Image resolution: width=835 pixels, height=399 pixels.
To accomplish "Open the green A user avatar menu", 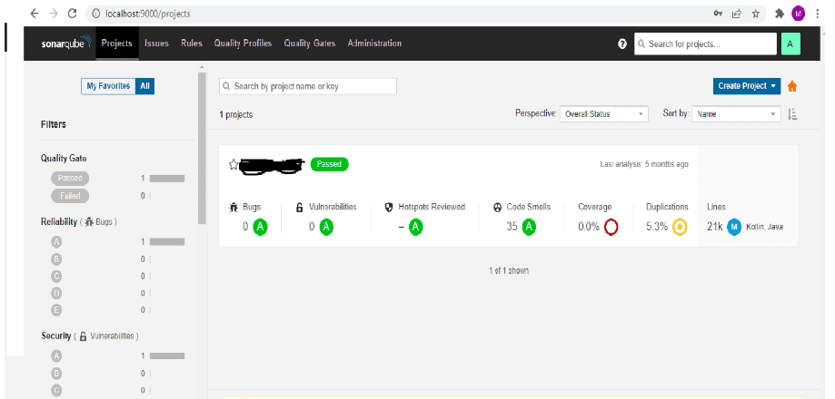I will point(790,44).
